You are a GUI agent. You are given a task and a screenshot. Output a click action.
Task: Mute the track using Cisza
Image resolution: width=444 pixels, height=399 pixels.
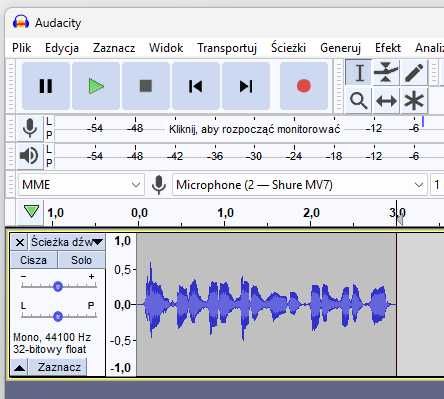pyautogui.click(x=34, y=260)
